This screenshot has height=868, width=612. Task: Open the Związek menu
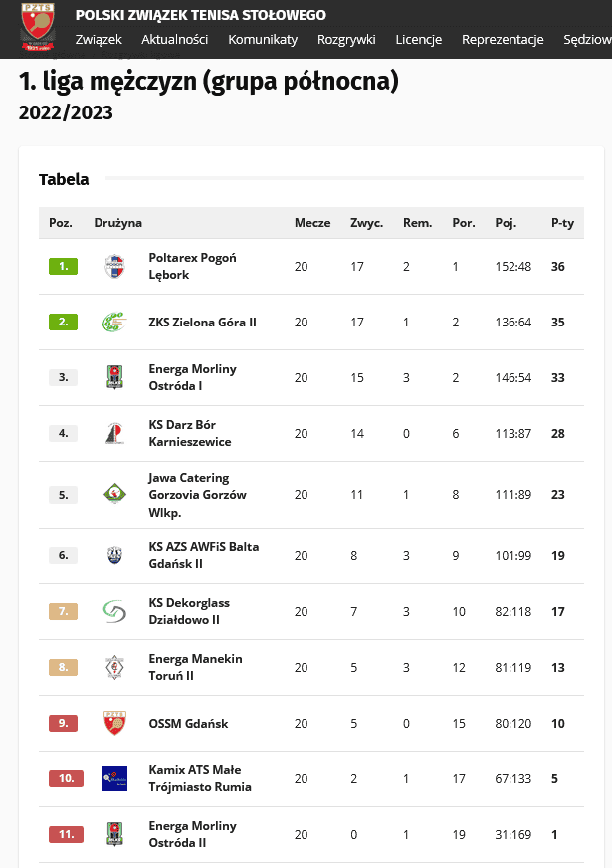point(99,39)
